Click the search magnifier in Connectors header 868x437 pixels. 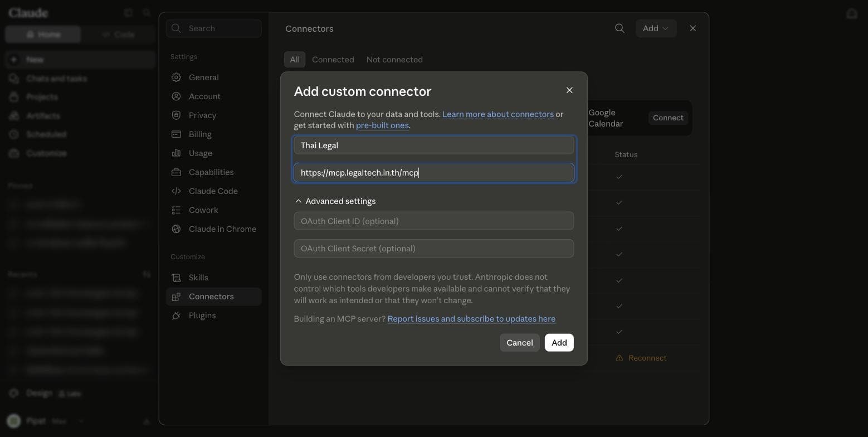pyautogui.click(x=620, y=28)
